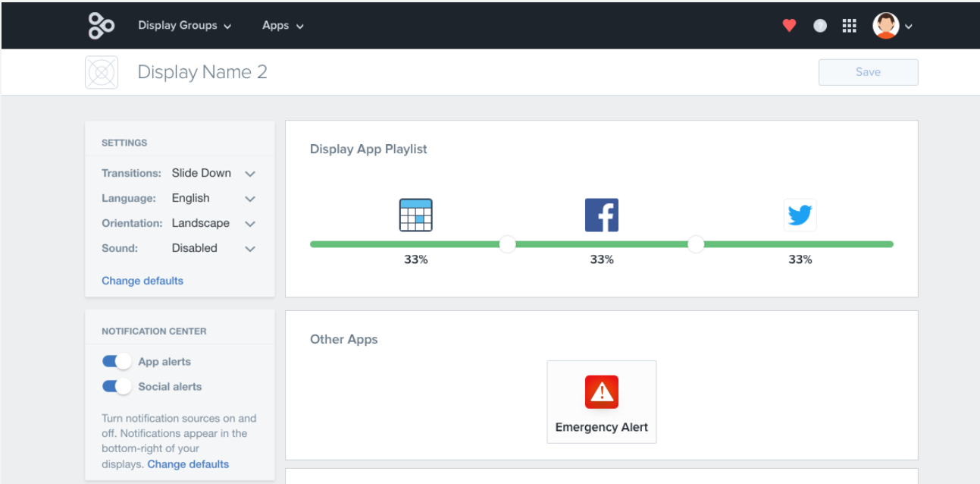
Task: Click the Landscape orientation value
Action: tap(201, 223)
